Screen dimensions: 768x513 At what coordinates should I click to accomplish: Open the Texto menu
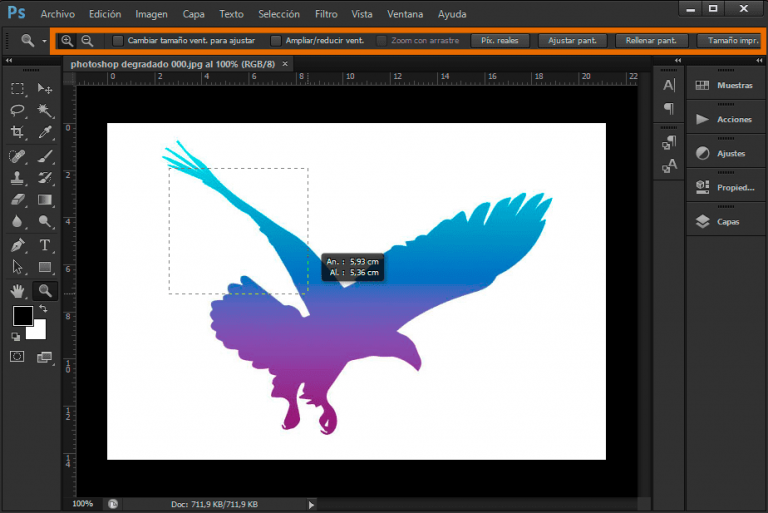pyautogui.click(x=231, y=14)
